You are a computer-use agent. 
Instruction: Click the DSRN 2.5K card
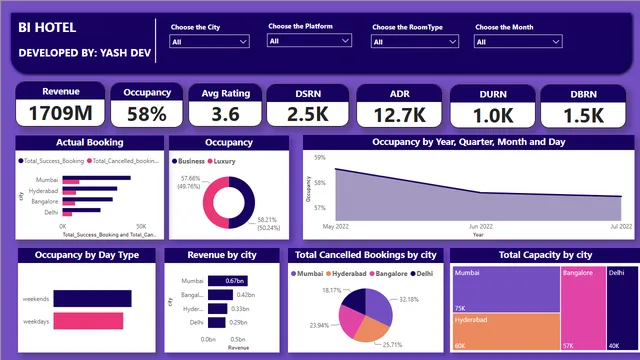[308, 106]
